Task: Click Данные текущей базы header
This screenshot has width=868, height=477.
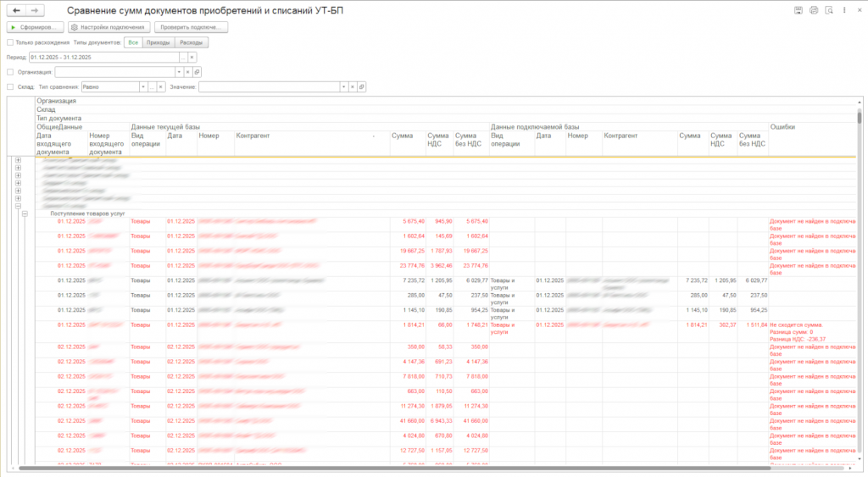Action: [x=165, y=127]
